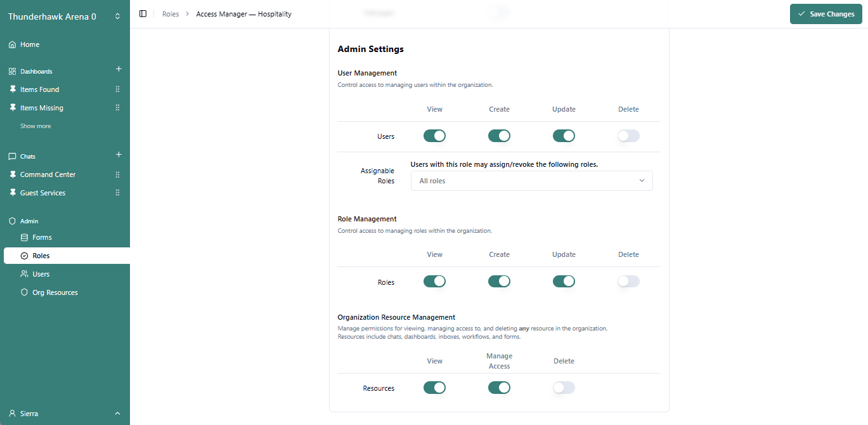Click the plus icon beside Chats

click(118, 155)
